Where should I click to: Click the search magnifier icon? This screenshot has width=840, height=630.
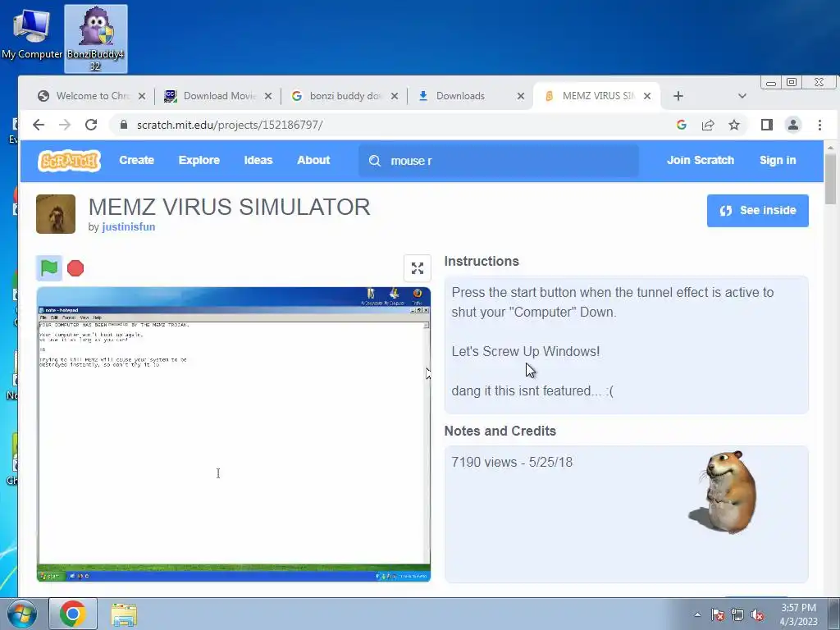click(374, 161)
